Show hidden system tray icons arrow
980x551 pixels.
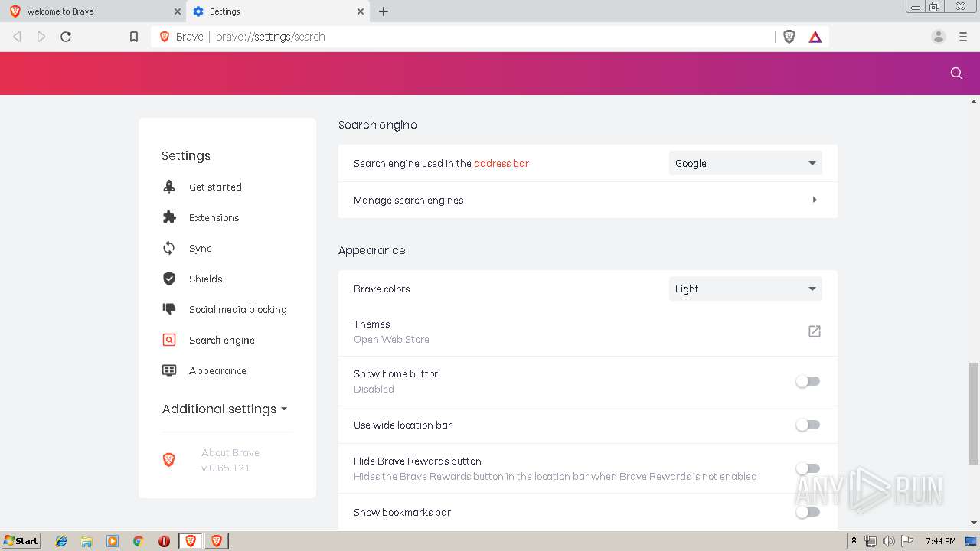pos(854,541)
